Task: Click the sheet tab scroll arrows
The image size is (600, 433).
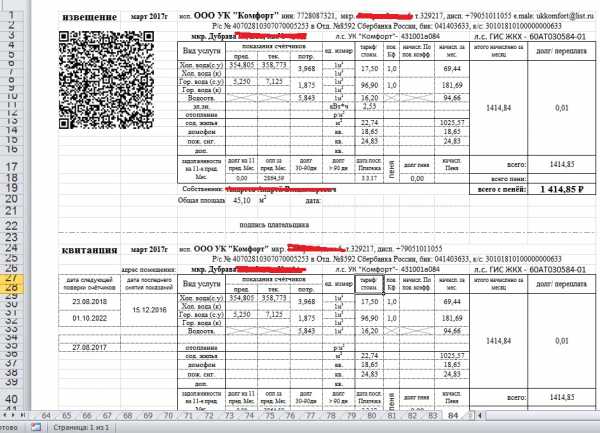Action: [x=15, y=414]
